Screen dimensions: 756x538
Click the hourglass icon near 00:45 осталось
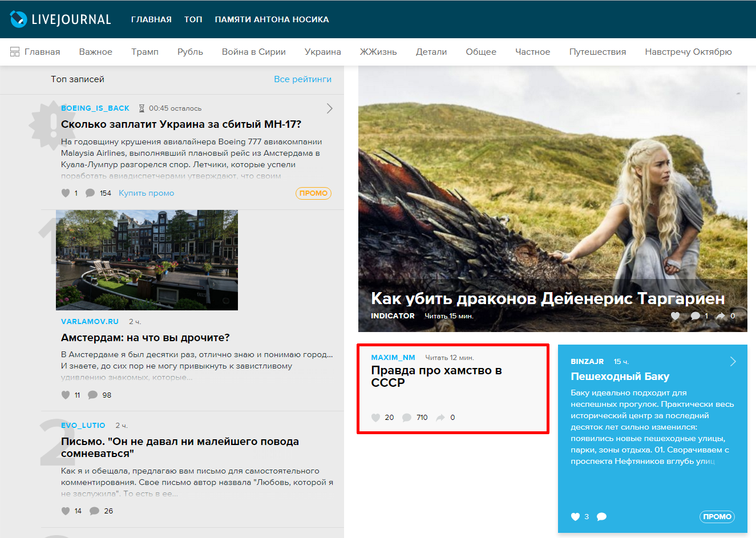click(142, 108)
